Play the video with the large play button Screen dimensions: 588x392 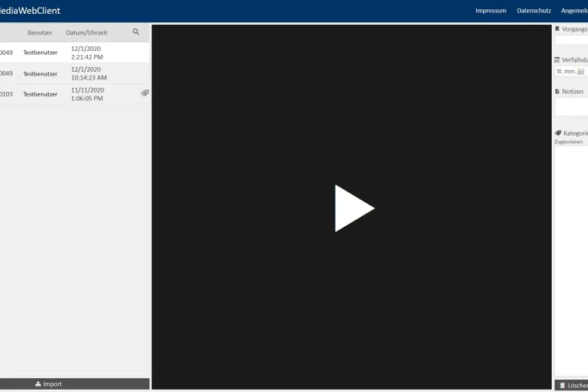(x=354, y=208)
